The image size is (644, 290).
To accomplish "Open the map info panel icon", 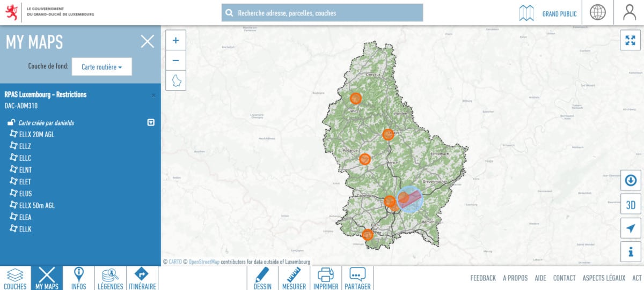I will [631, 252].
